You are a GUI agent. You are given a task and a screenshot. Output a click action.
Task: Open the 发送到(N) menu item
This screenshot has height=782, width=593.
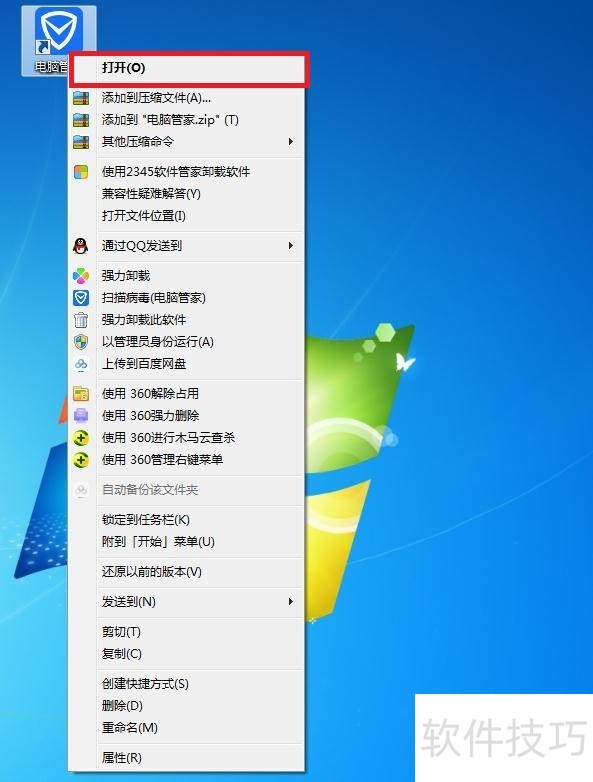tap(187, 601)
